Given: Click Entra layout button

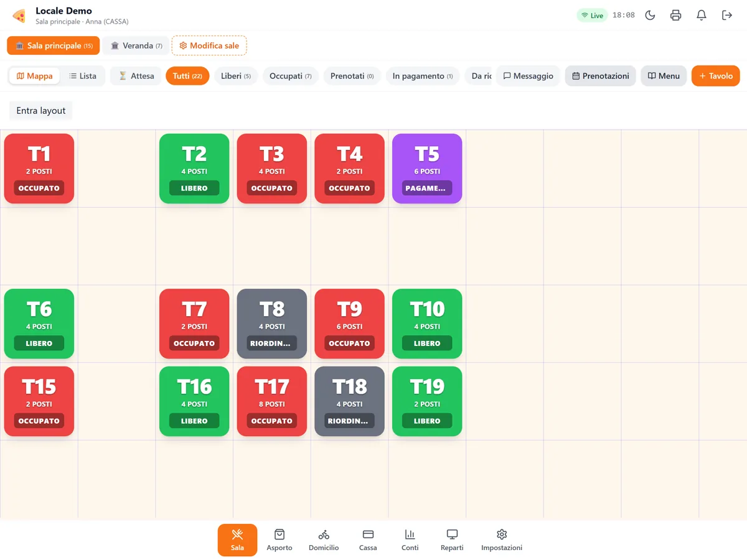Looking at the screenshot, I should tap(41, 110).
